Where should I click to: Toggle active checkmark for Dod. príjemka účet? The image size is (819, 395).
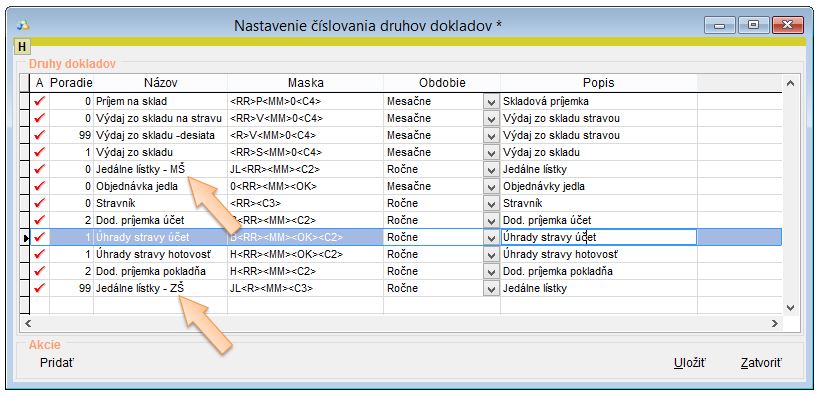point(40,220)
